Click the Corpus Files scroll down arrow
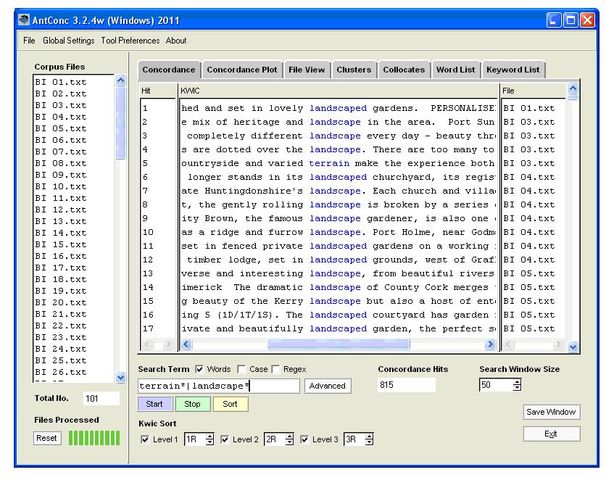This screenshot has height=480, width=606. pos(121,377)
